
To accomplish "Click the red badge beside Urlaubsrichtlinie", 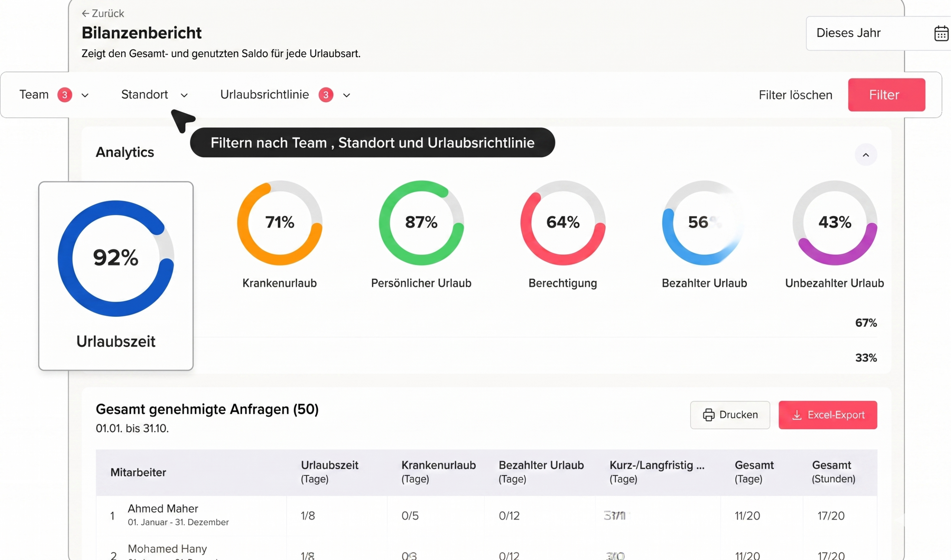I will coord(326,95).
